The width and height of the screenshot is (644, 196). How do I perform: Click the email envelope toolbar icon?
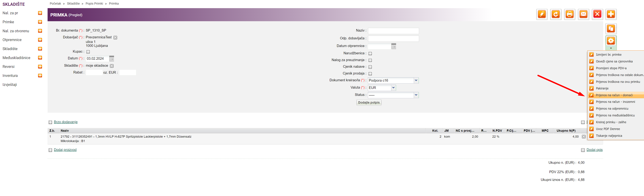coord(583,14)
